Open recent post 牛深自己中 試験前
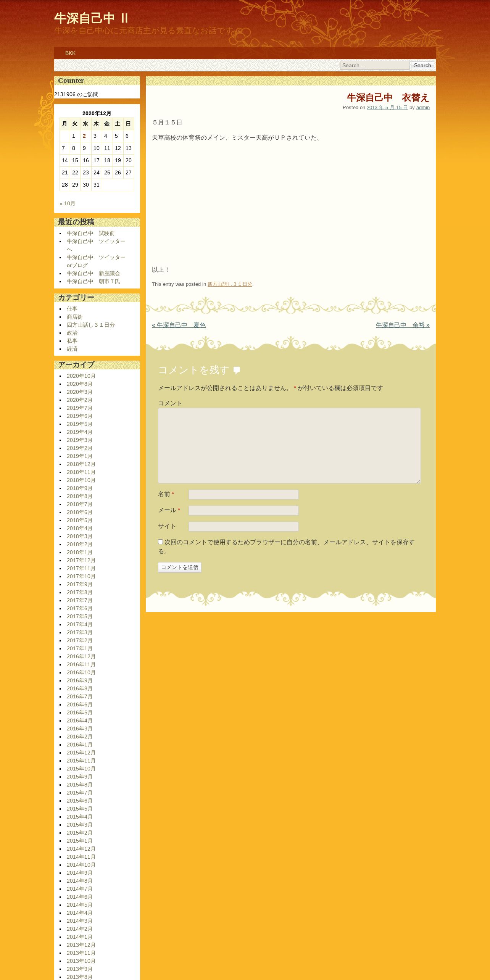Screen dimensions: 490x980 point(91,233)
